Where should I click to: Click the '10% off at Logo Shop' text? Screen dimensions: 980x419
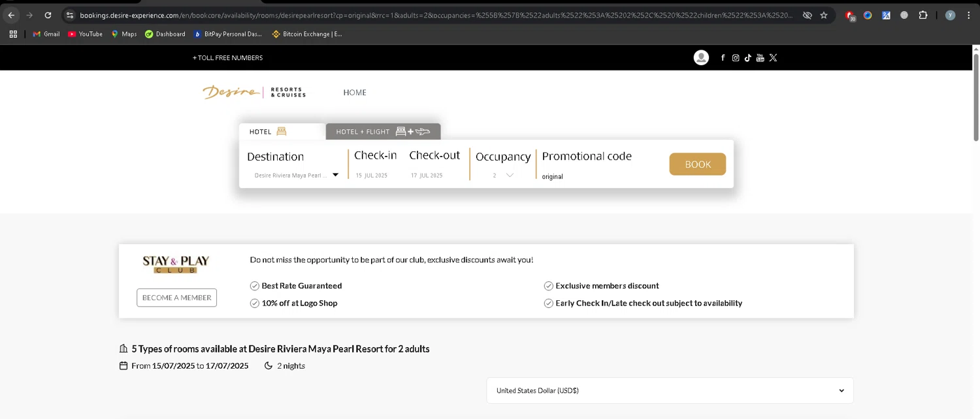pos(299,303)
